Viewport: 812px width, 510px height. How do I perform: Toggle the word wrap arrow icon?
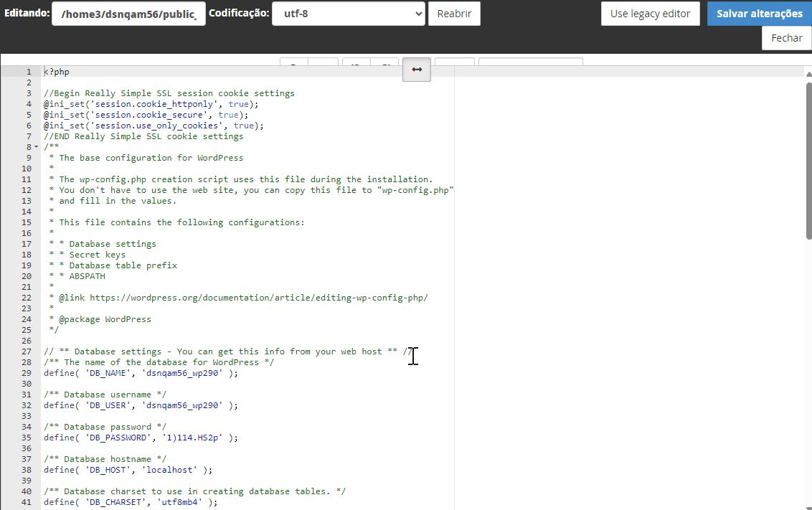[417, 70]
